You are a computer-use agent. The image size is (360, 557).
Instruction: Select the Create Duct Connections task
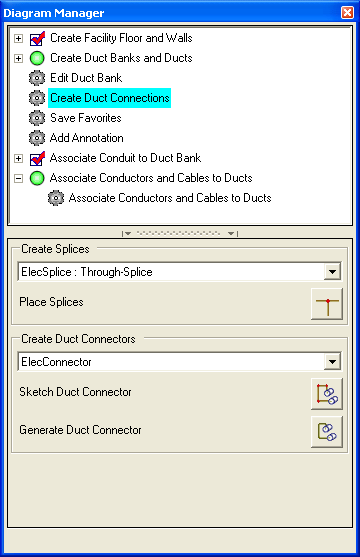click(109, 98)
